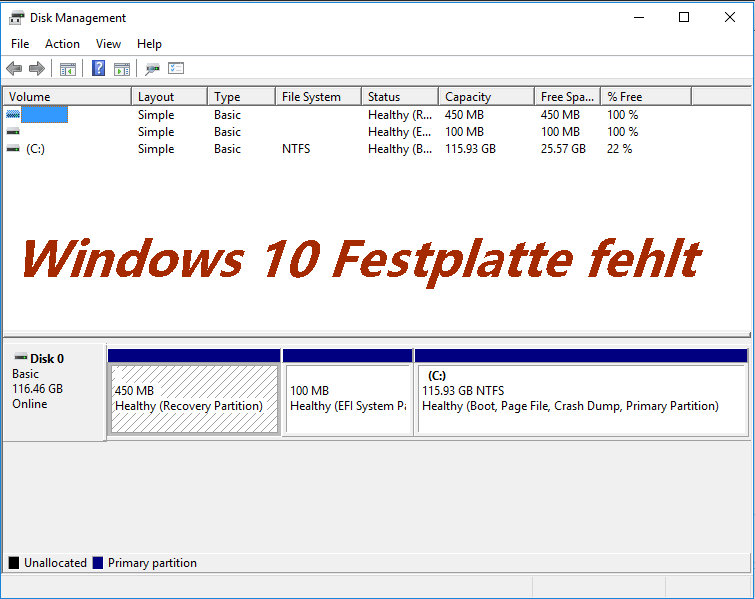Click the Healthy (E... status cell

point(400,131)
